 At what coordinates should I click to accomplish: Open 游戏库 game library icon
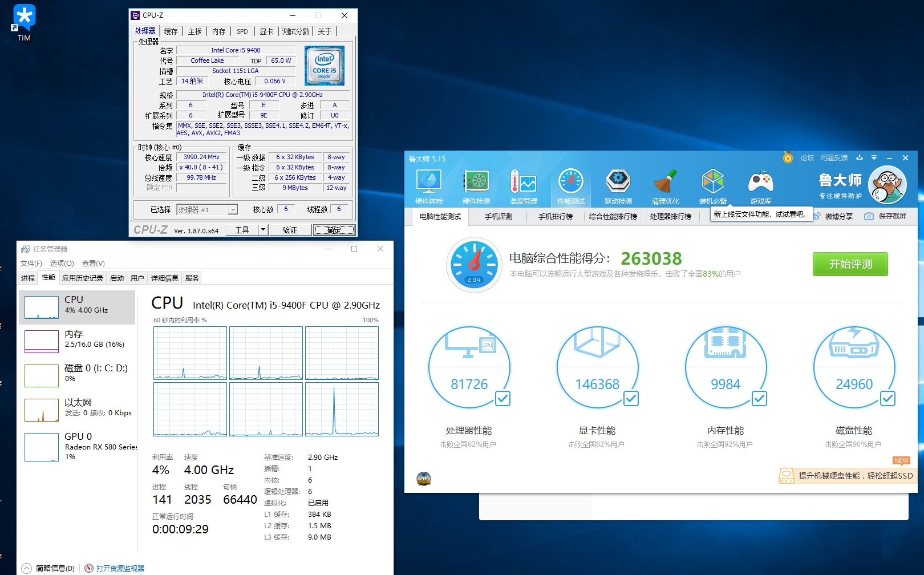tap(761, 187)
